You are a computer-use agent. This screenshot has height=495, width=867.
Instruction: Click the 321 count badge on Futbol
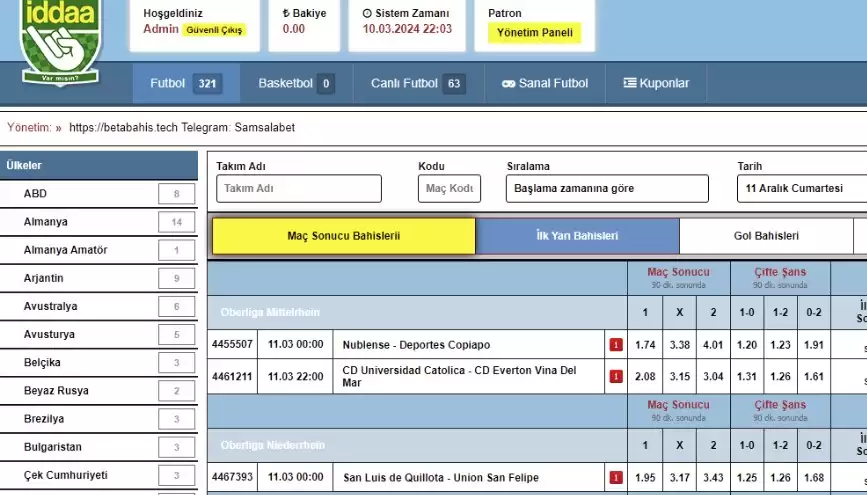(207, 84)
